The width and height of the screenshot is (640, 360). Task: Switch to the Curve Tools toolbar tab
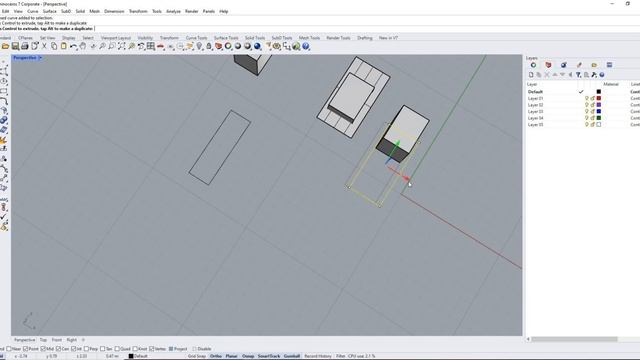click(196, 38)
